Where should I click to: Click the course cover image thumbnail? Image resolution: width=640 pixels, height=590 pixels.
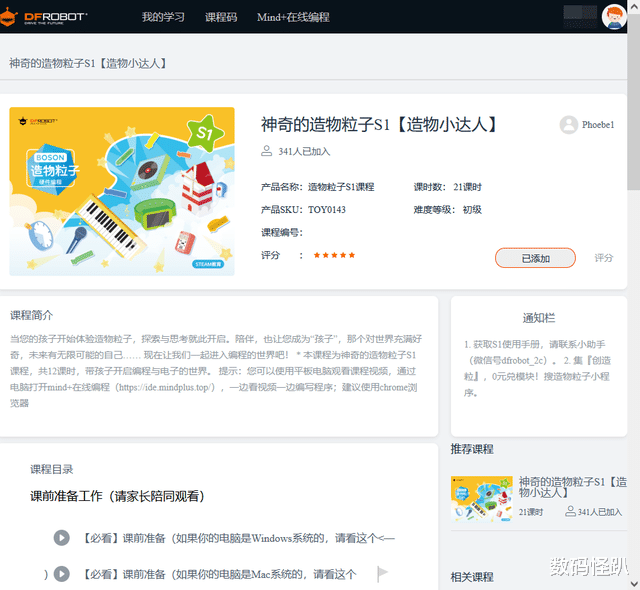(x=122, y=191)
